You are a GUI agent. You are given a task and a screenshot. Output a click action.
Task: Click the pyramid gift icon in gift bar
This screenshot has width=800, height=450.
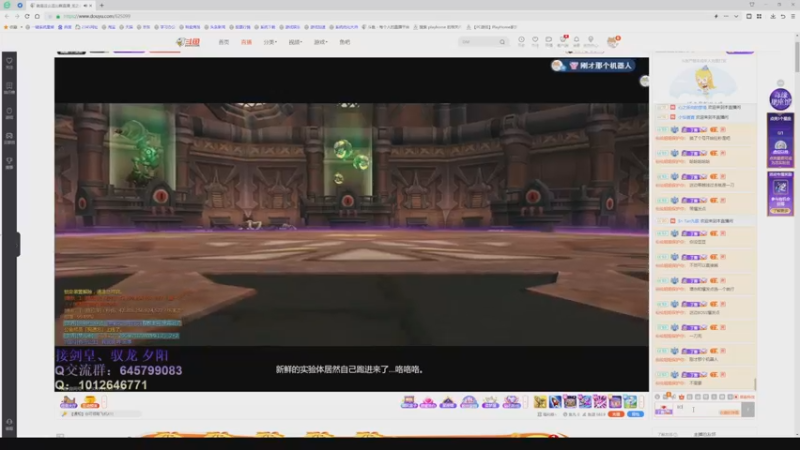click(x=448, y=402)
